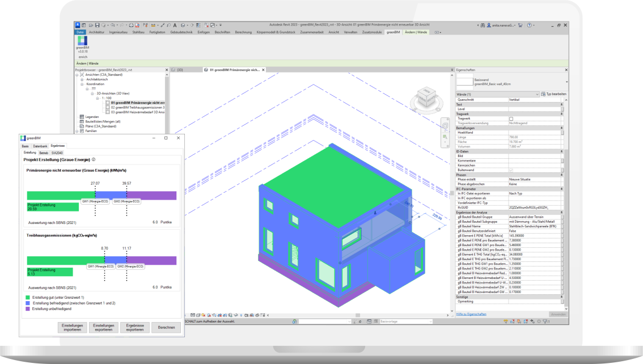The width and height of the screenshot is (643, 364).
Task: Close the 01 greenBIM Primärenergie view tab
Action: coord(263,70)
